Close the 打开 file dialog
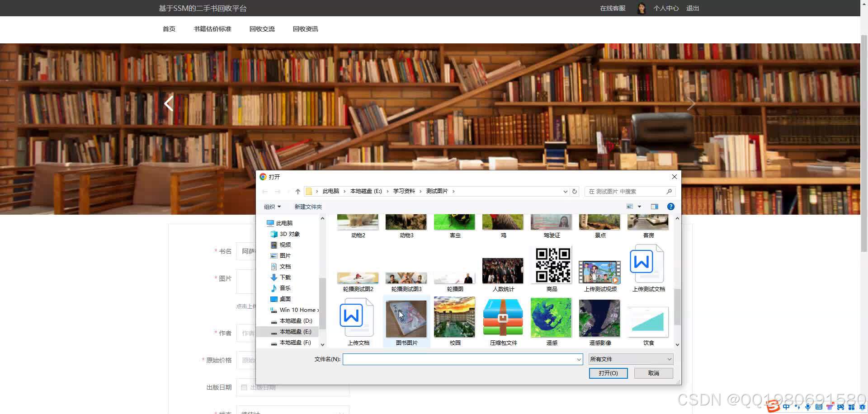Image resolution: width=868 pixels, height=414 pixels. [674, 177]
